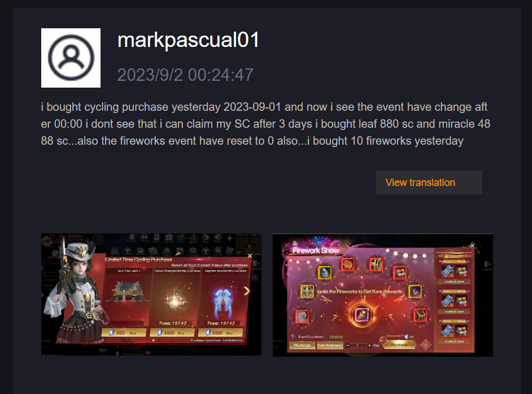Decrease firework quantity with the minus button
Viewport: 532px width, 394px height.
coord(347,345)
